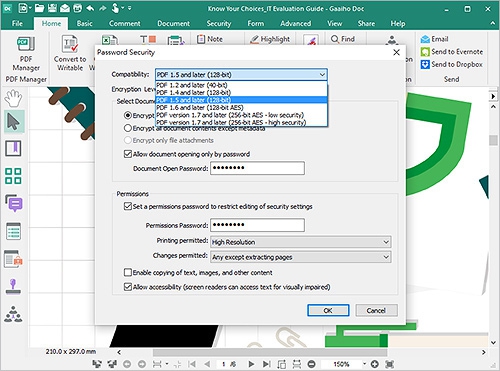Switch to the Advanced tab
This screenshot has width=500, height=371.
click(295, 23)
